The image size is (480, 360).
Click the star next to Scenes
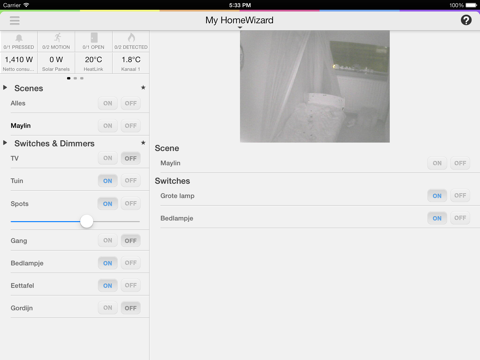(143, 88)
